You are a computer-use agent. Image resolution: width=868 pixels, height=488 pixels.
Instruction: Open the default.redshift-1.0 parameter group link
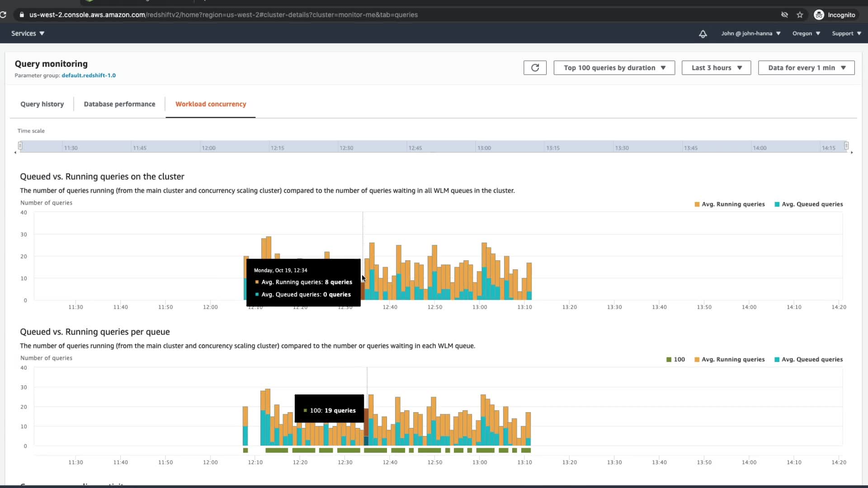click(89, 75)
